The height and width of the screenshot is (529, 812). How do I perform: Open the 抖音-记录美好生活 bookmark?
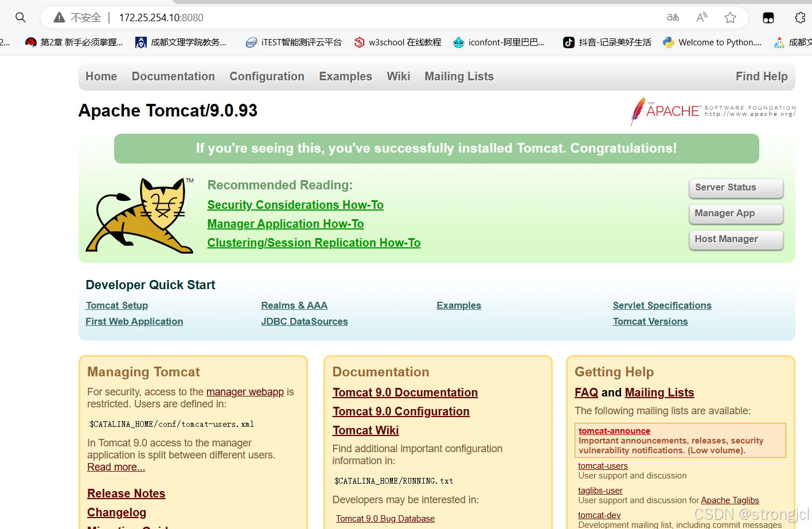(607, 42)
